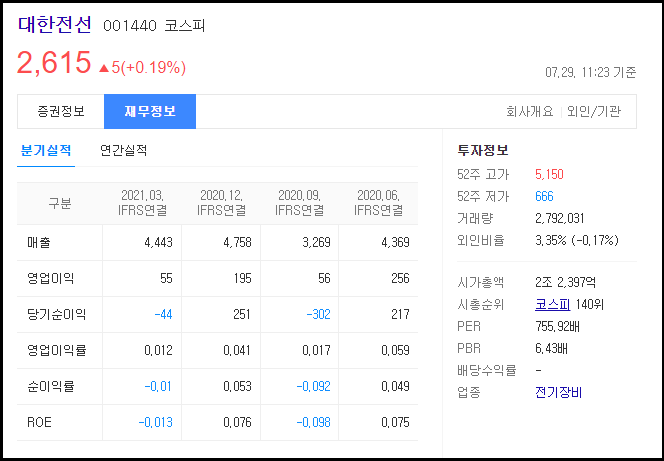The height and width of the screenshot is (461, 664).
Task: Click the net margin value -0.092
Action: pyautogui.click(x=313, y=386)
